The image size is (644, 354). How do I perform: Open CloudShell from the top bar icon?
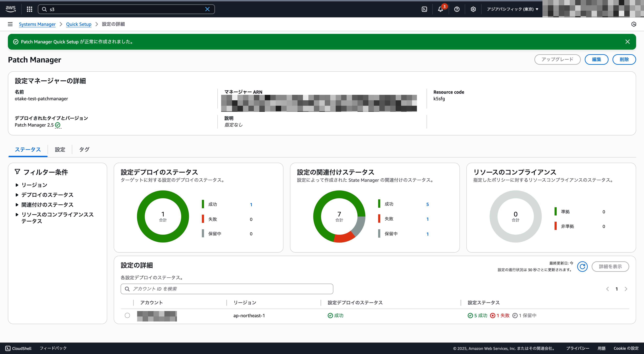(424, 9)
